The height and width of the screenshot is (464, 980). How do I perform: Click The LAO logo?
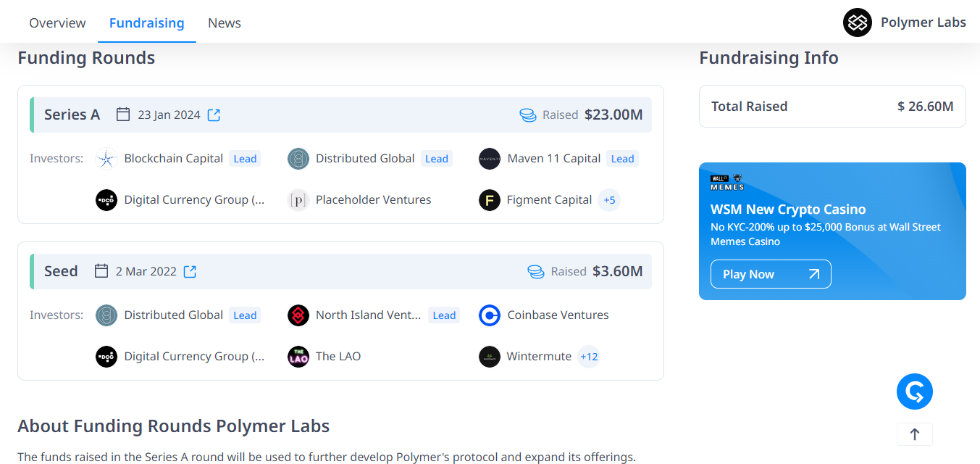point(298,357)
